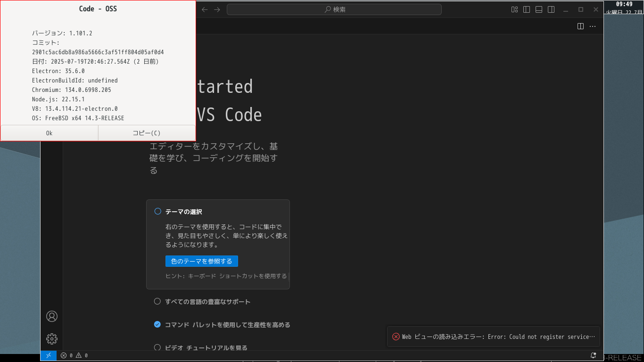Click the 検索 command center box

click(x=334, y=9)
